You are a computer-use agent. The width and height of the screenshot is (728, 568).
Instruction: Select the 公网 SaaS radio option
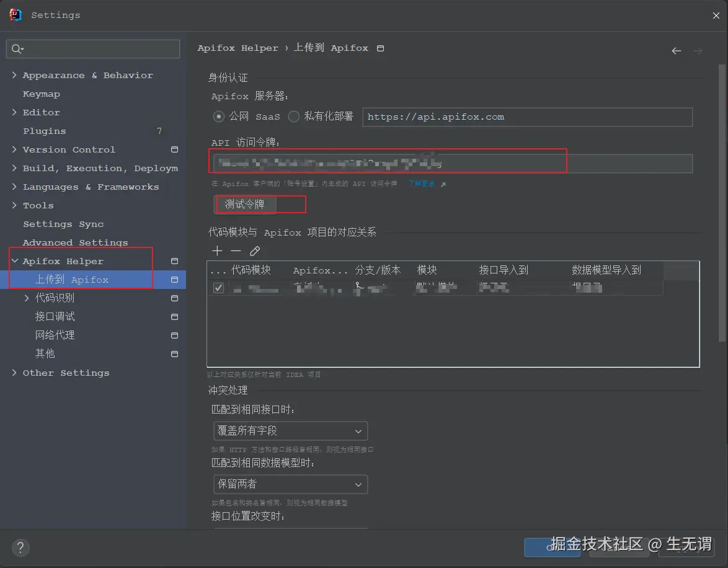[219, 116]
